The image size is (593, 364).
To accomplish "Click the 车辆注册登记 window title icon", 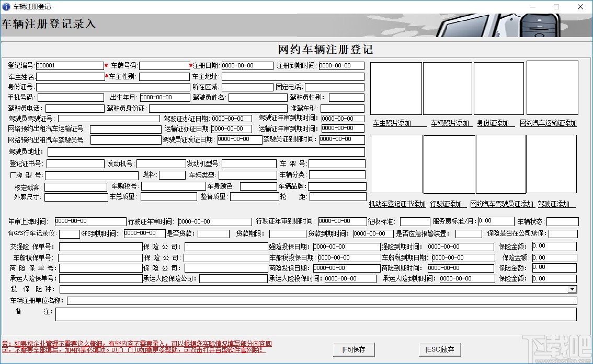I will (x=6, y=6).
